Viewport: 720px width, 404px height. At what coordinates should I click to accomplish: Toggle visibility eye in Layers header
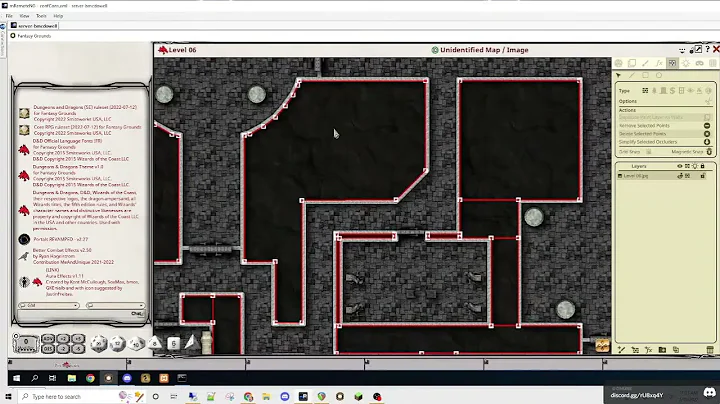point(680,166)
